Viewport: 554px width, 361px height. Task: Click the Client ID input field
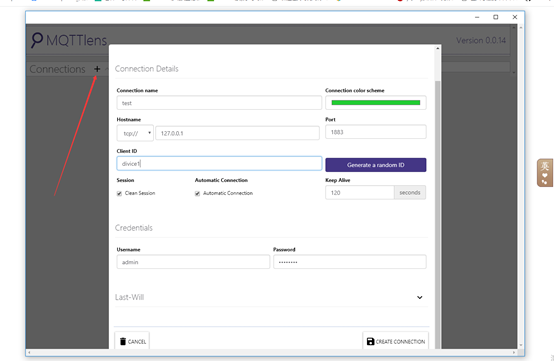point(219,164)
